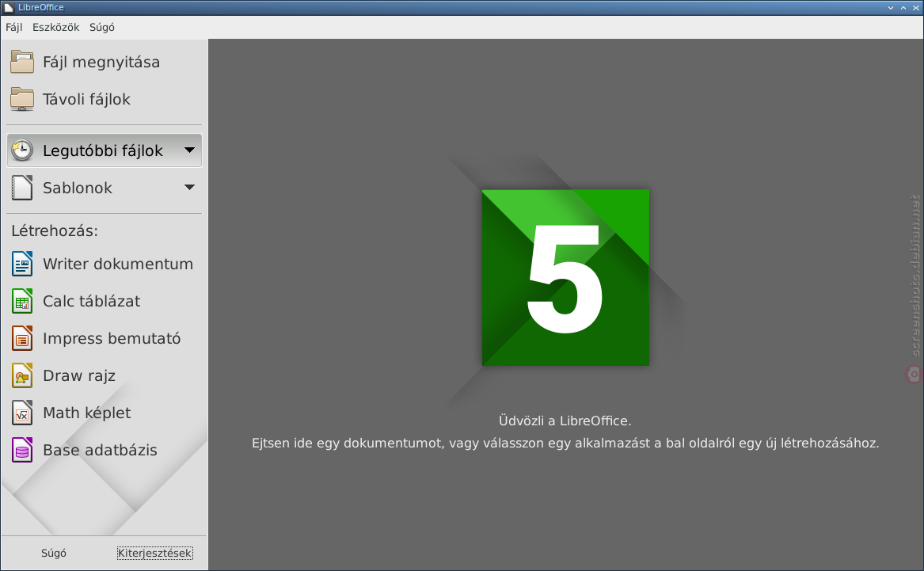This screenshot has width=924, height=571.
Task: Create a new Writer dokumentum
Action: click(x=118, y=264)
